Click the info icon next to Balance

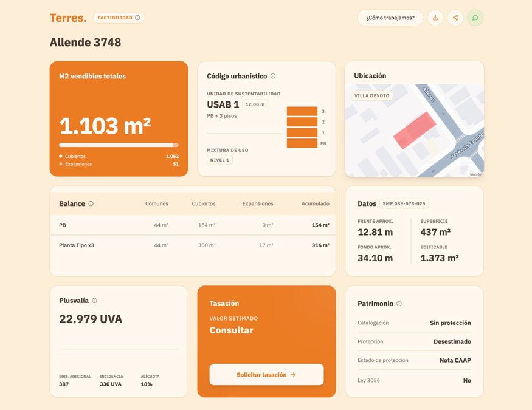point(91,203)
